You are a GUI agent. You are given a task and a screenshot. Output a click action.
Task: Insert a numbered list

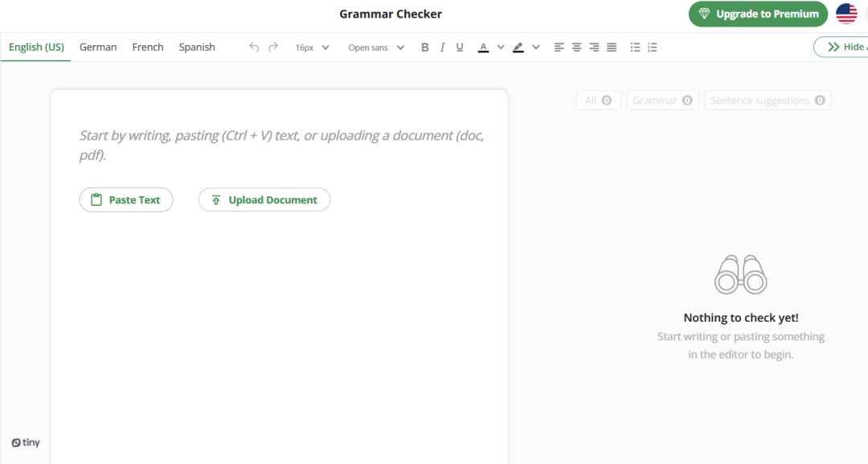coord(653,47)
